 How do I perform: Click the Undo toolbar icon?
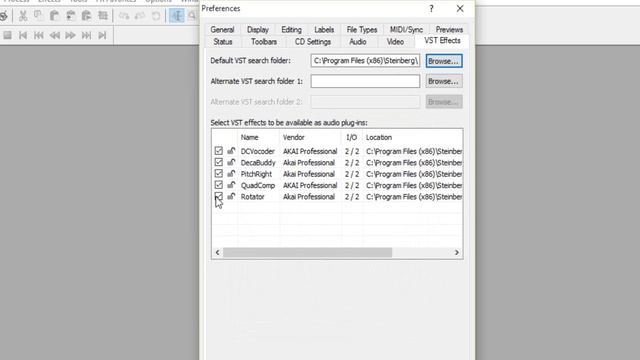click(124, 16)
